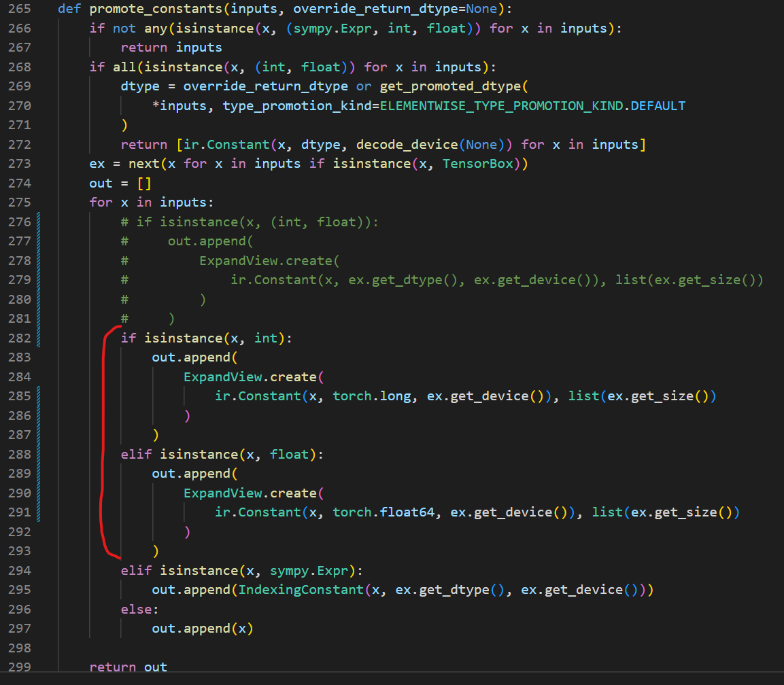Click 'return inputs' on line 267
784x685 pixels.
171,48
